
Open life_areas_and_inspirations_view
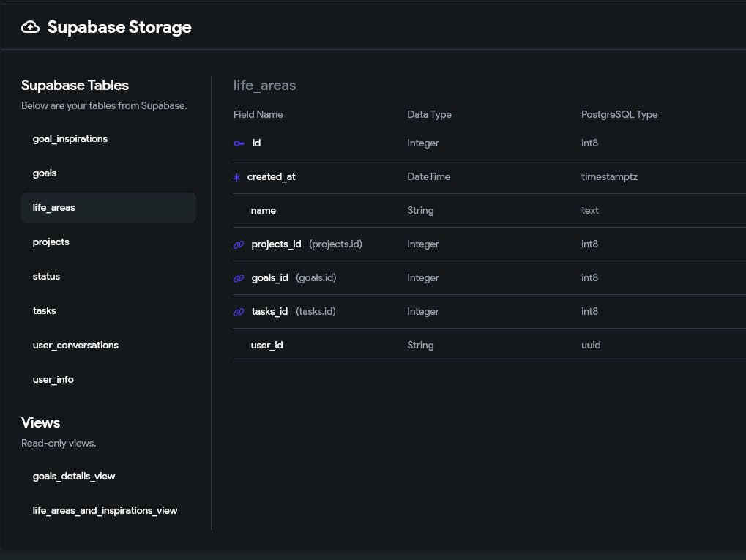tap(105, 511)
